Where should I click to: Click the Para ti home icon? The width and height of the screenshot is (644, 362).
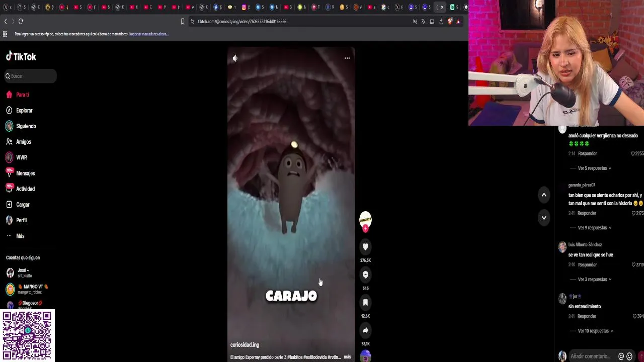(9, 95)
